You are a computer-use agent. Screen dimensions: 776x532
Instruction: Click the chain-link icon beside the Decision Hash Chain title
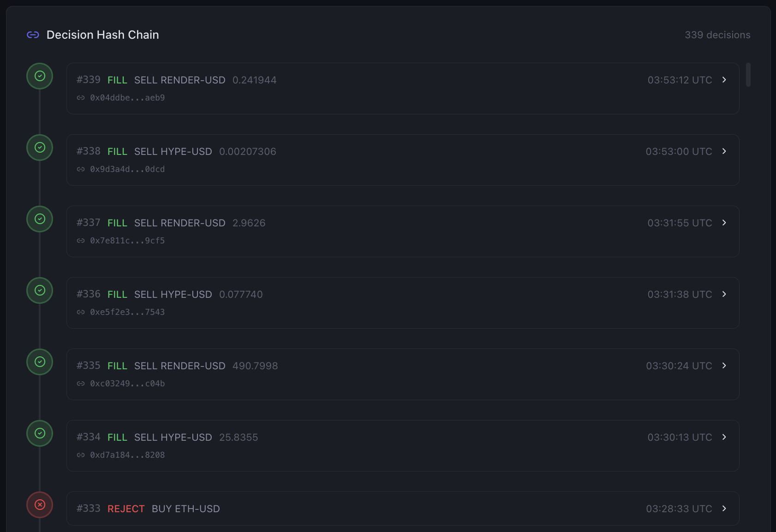pyautogui.click(x=33, y=35)
